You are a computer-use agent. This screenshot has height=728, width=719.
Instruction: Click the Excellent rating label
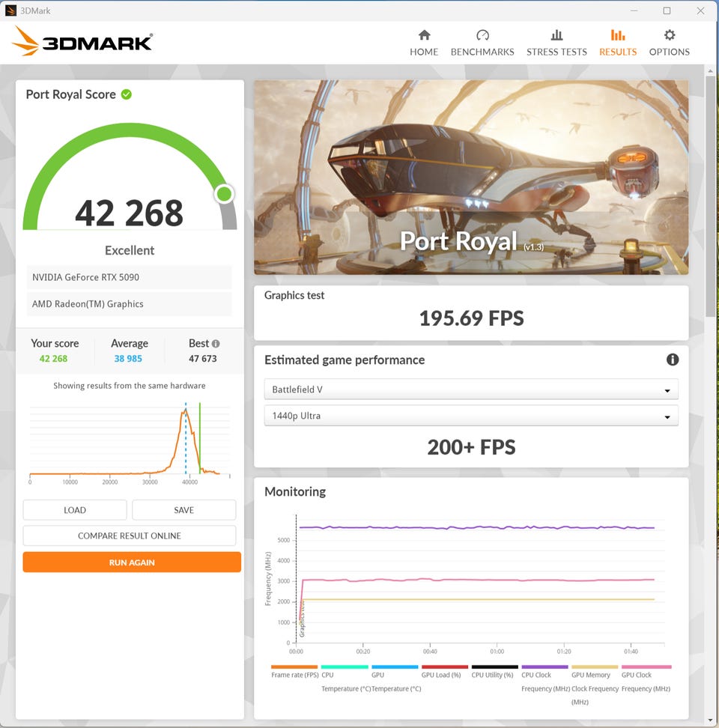129,251
